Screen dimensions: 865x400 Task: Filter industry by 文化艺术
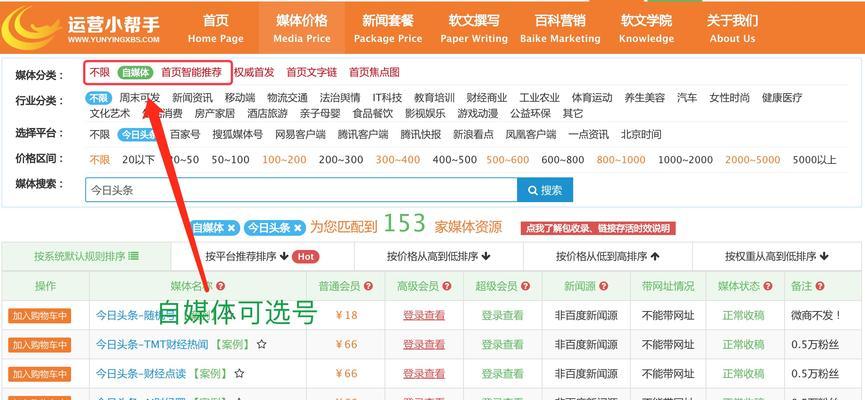click(x=110, y=114)
